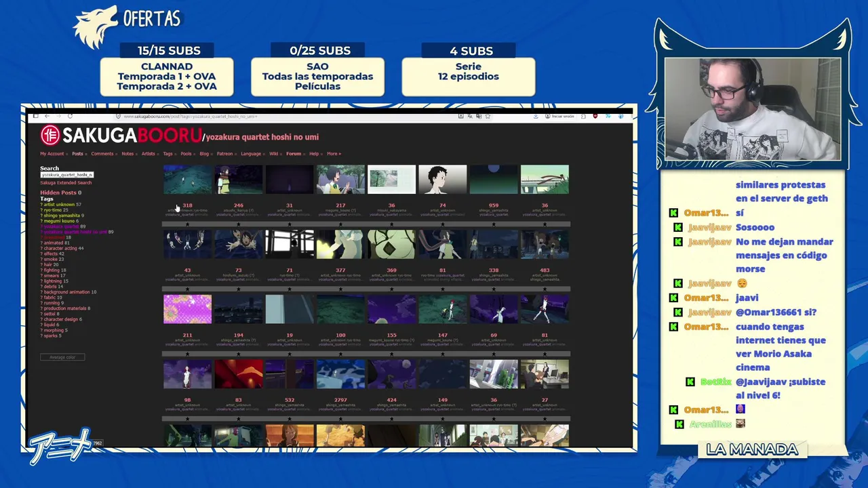This screenshot has height=488, width=868.
Task: Select the shingo yamashita tag link
Action: [62, 216]
